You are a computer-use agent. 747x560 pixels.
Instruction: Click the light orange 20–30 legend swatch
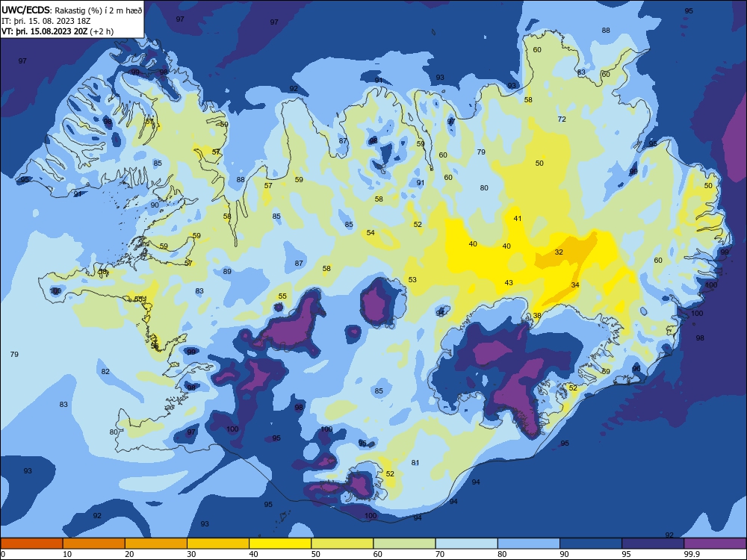click(x=156, y=544)
